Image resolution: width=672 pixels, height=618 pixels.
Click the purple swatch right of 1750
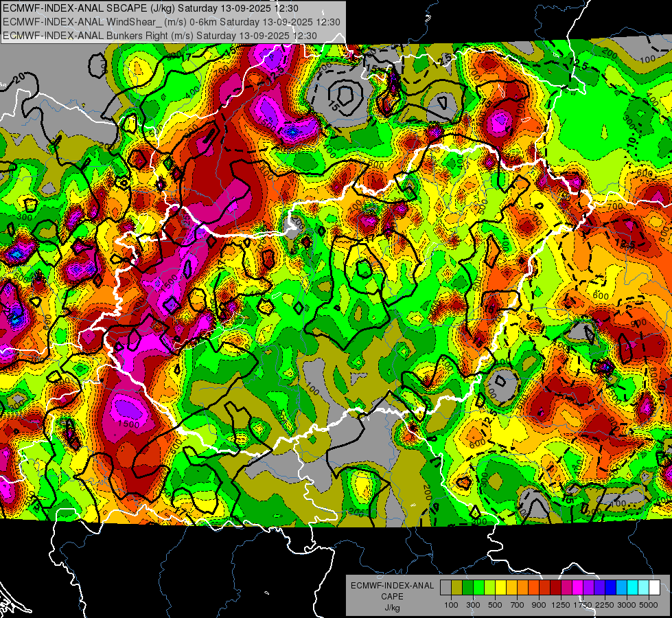point(589,587)
